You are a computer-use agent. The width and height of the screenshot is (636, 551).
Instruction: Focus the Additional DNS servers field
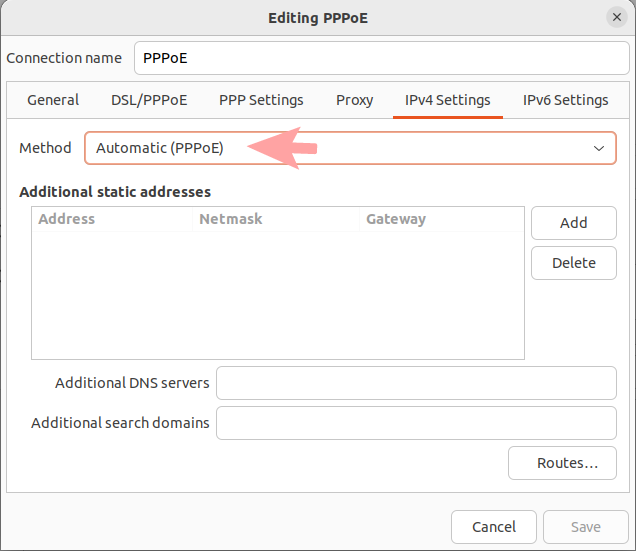coord(416,383)
